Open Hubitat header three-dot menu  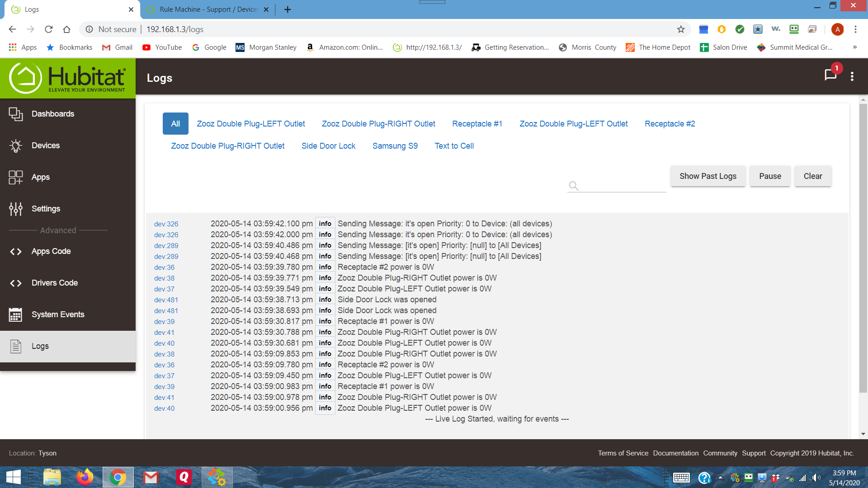(852, 76)
